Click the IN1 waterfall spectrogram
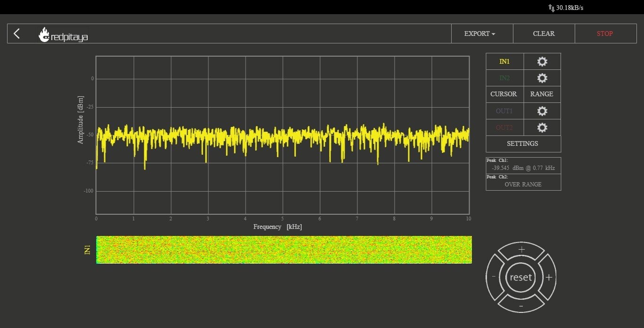Viewport: 644px width, 328px height. [x=284, y=250]
